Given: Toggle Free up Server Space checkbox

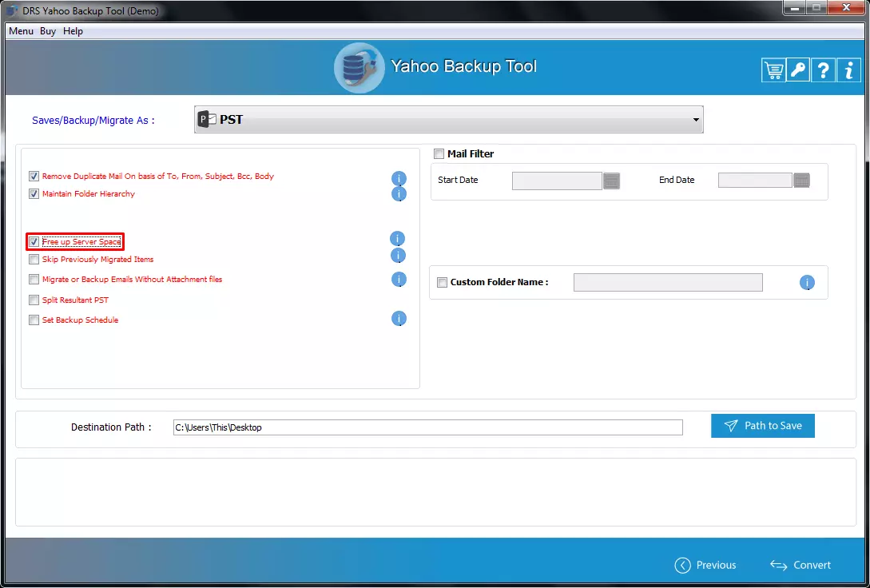Looking at the screenshot, I should point(34,242).
